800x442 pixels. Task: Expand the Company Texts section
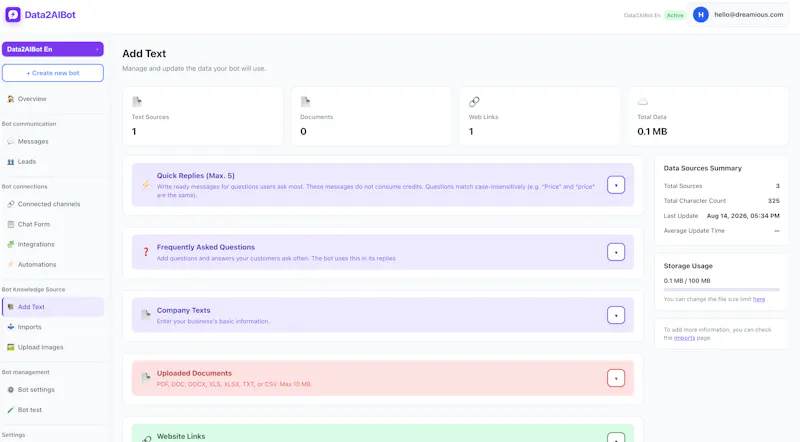tap(616, 315)
